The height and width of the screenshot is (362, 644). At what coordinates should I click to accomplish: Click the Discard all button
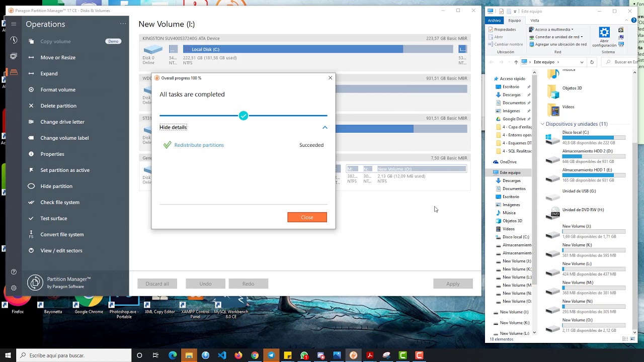pos(157,284)
